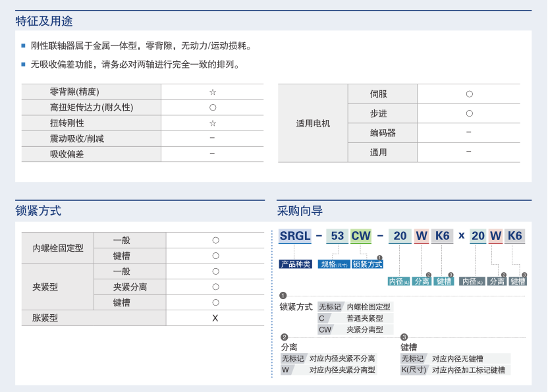Click the circle symbol for 高扭矩传达力
The width and height of the screenshot is (548, 392).
click(212, 107)
